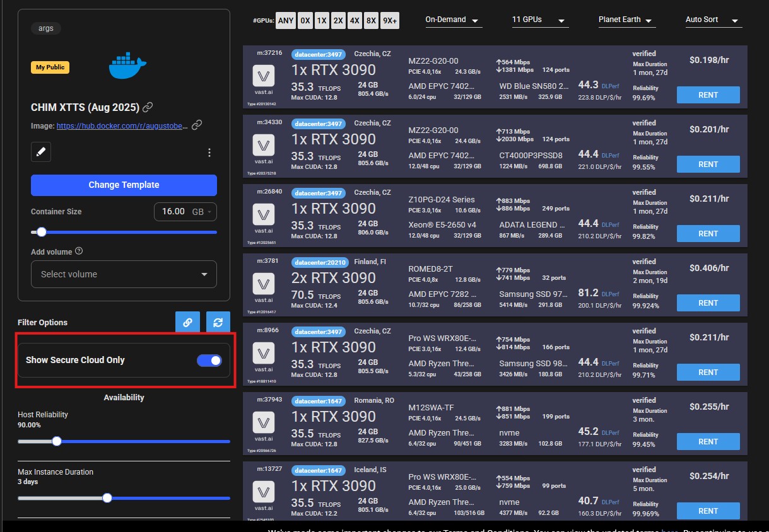Open the 11 GPUs dropdown
769x532 pixels.
point(540,20)
